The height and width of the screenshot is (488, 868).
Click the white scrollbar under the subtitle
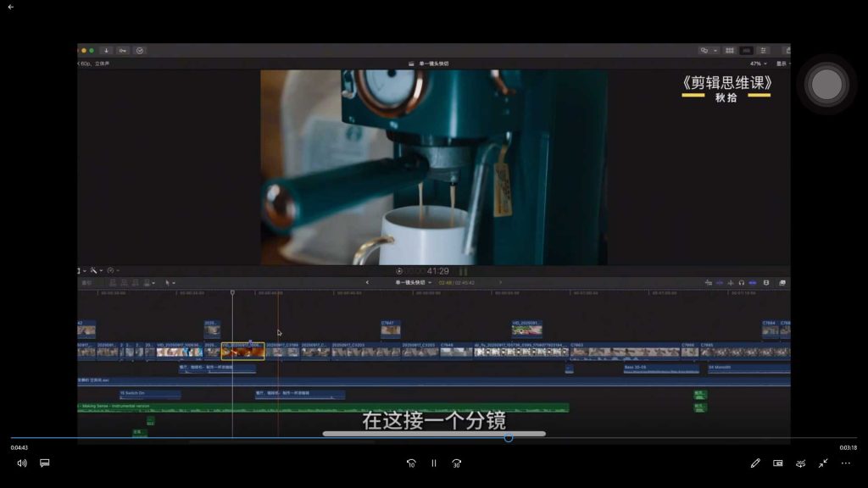pos(434,434)
